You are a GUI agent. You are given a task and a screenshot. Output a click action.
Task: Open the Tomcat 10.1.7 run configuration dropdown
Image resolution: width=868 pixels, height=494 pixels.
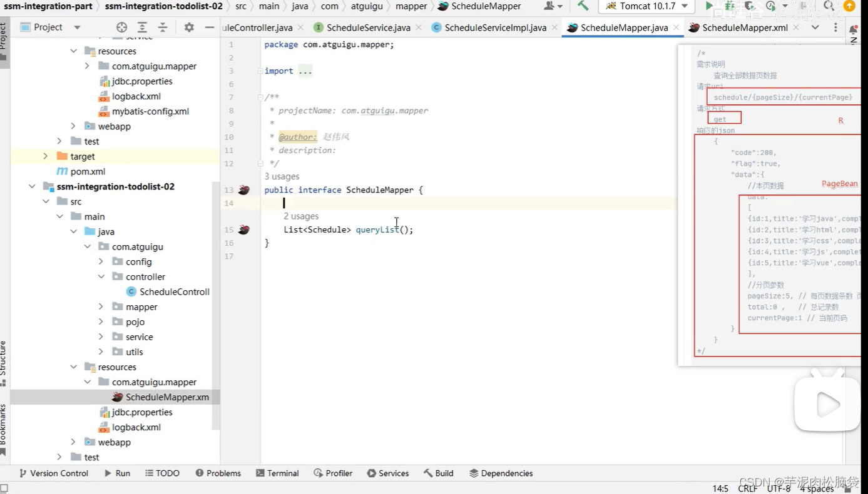coord(647,6)
